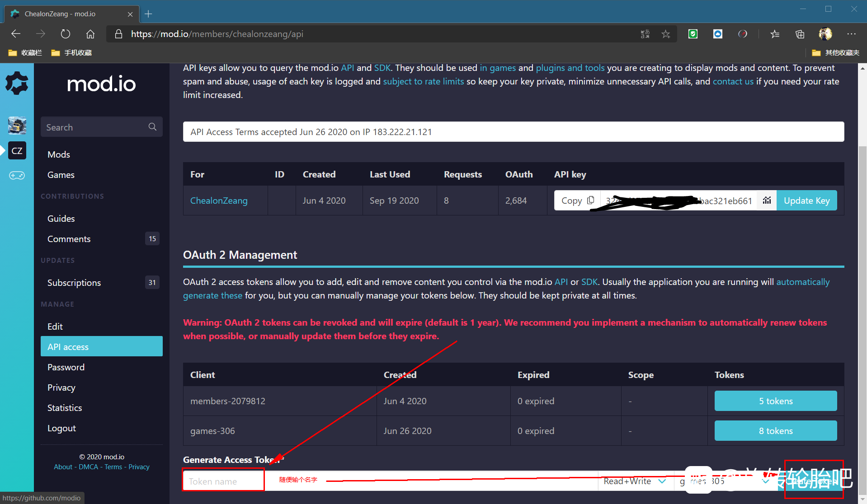The height and width of the screenshot is (504, 867).
Task: Open Edit in the sidebar
Action: pos(55,327)
